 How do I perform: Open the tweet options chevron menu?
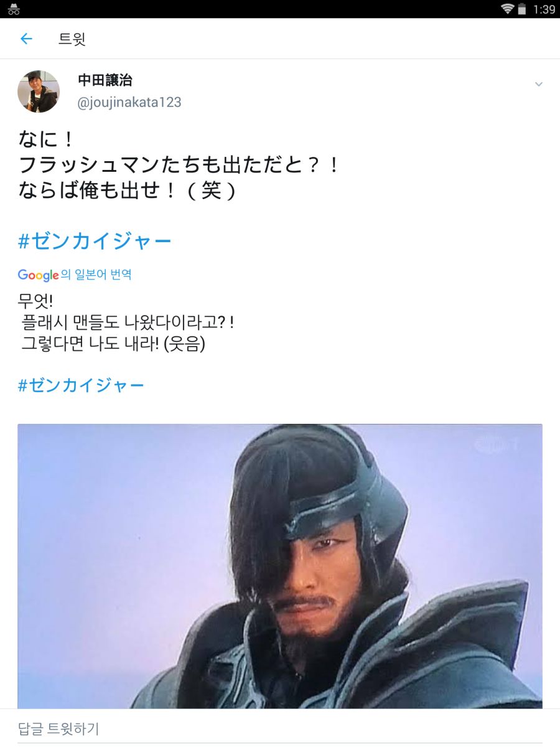pos(539,84)
